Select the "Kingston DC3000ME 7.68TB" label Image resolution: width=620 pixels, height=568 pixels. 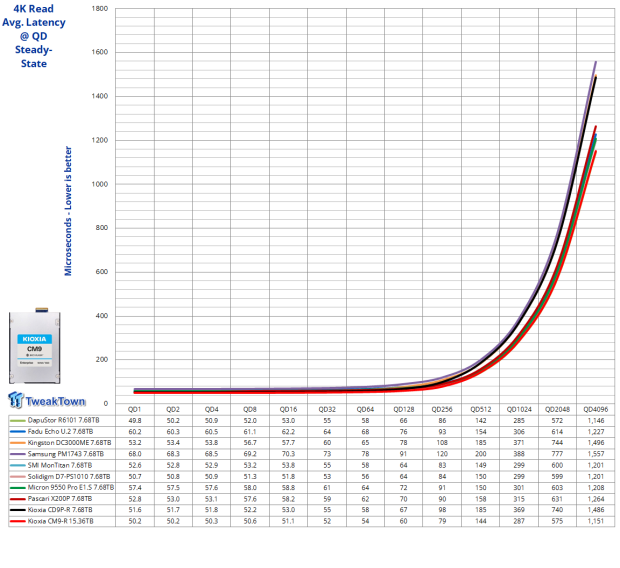(x=69, y=442)
